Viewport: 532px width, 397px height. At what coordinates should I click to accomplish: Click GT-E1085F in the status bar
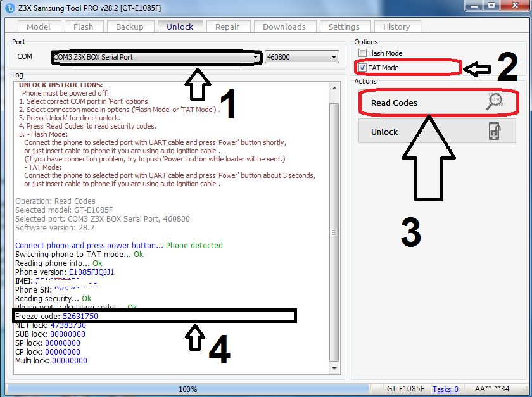click(405, 389)
